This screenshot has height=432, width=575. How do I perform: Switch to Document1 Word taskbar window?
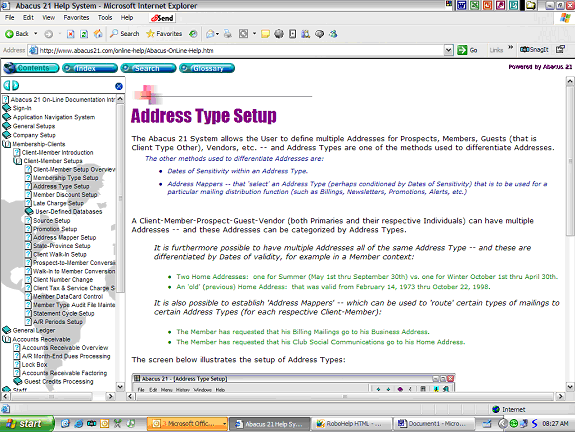pyautogui.click(x=432, y=424)
